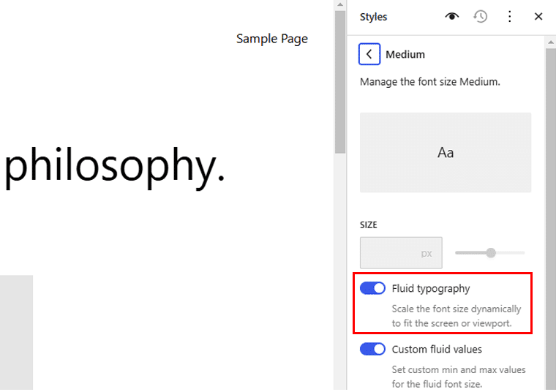556x392 pixels.
Task: Open the Styles more options menu
Action: tap(510, 17)
